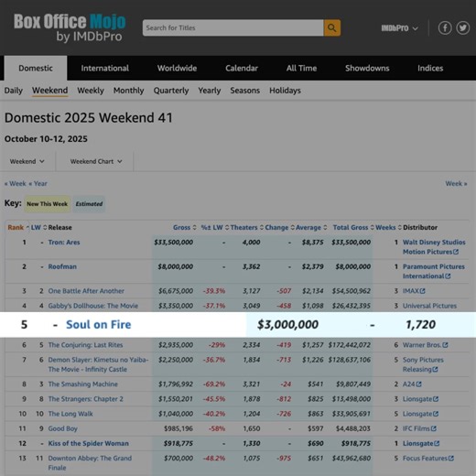Switch to the International tab

point(104,68)
